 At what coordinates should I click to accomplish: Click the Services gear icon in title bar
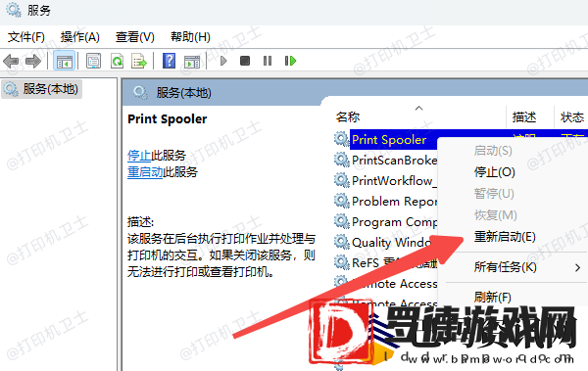coord(14,10)
